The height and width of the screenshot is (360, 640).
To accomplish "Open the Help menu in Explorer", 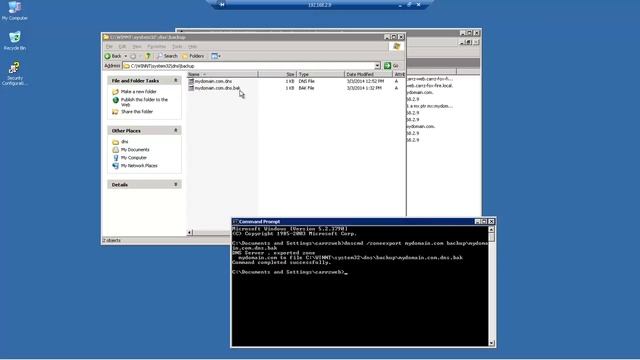I will (192, 47).
